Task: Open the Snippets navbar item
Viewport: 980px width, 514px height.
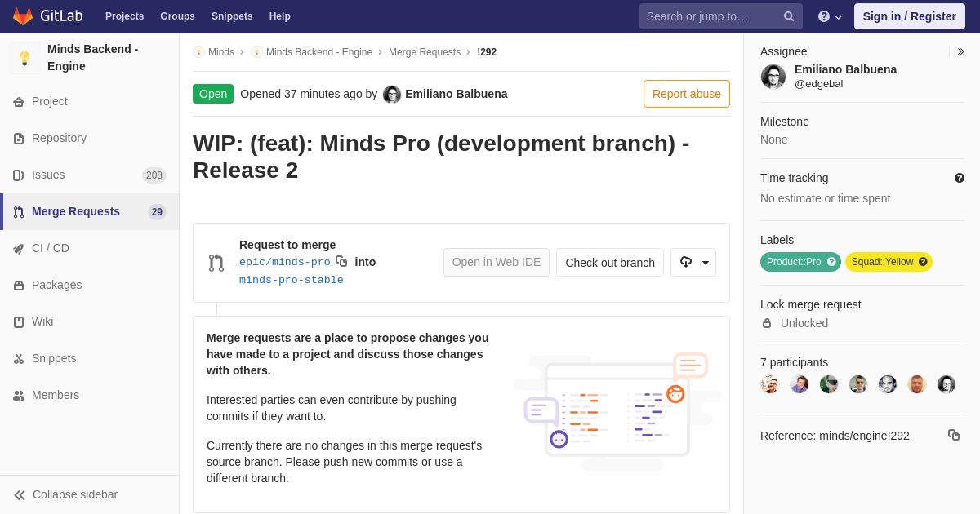Action: point(232,16)
